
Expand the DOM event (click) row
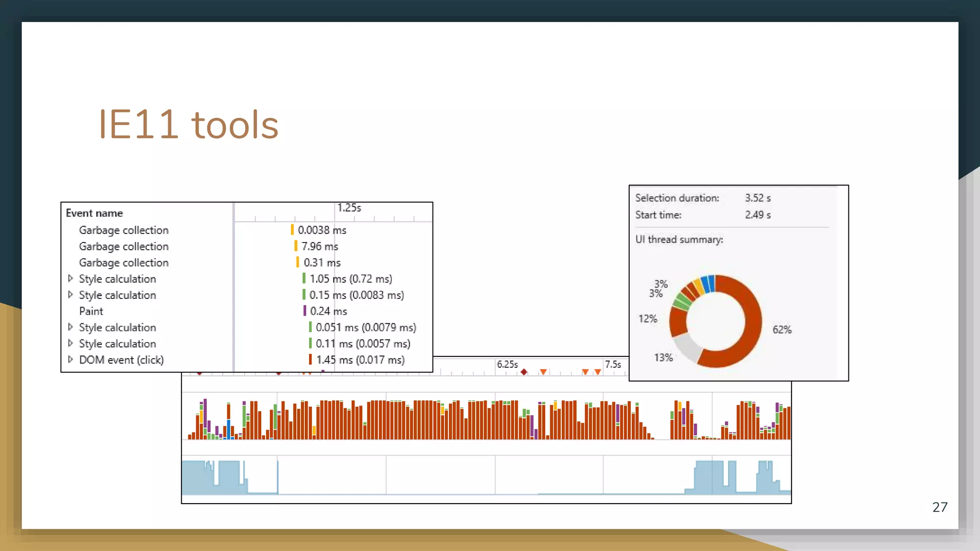coord(70,359)
